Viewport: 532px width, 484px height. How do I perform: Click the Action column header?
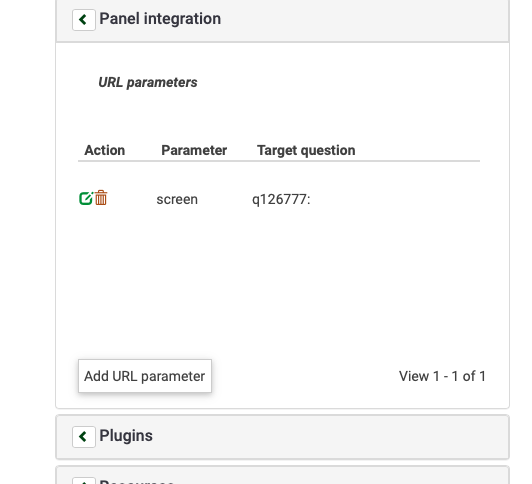coord(104,150)
